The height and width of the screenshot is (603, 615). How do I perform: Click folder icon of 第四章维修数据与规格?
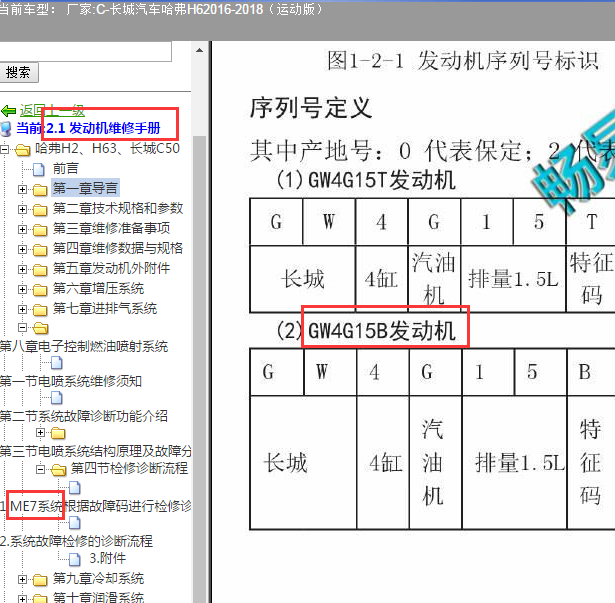tap(40, 250)
